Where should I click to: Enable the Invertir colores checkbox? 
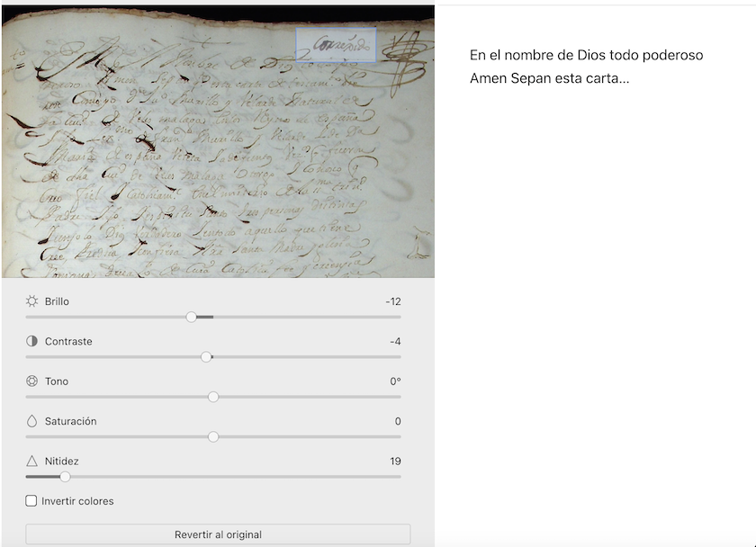31,501
